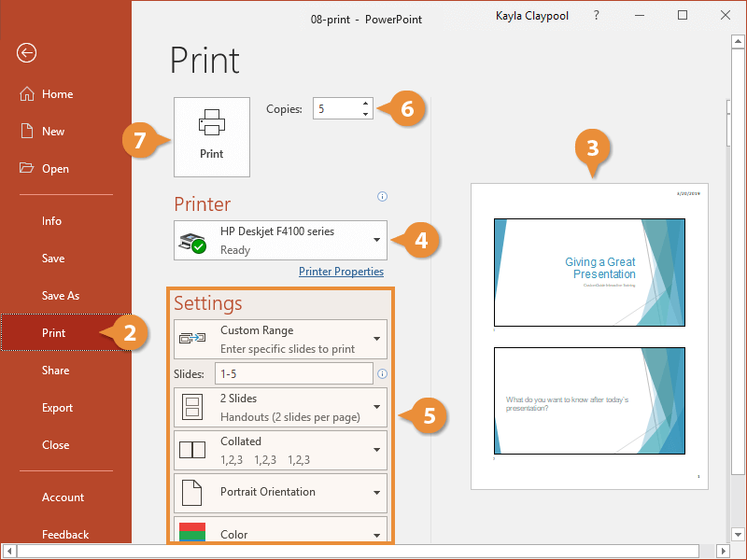The height and width of the screenshot is (560, 747).
Task: Choose Save As in the sidebar
Action: (x=61, y=296)
